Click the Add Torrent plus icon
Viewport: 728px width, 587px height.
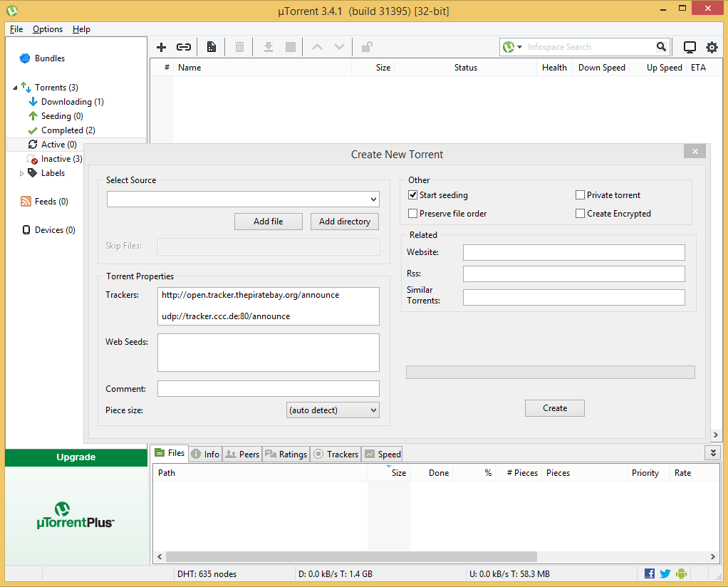161,47
